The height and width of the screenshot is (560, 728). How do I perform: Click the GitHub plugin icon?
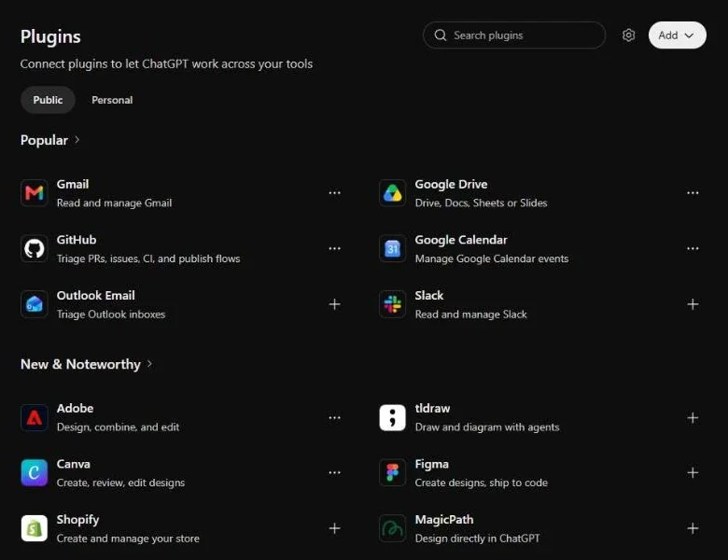coord(35,248)
